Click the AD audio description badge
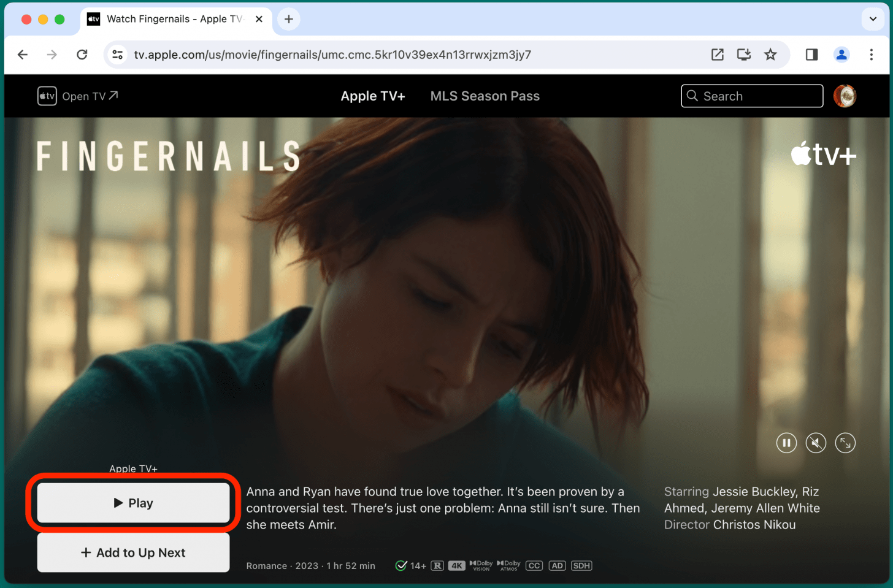The image size is (893, 588). (557, 566)
